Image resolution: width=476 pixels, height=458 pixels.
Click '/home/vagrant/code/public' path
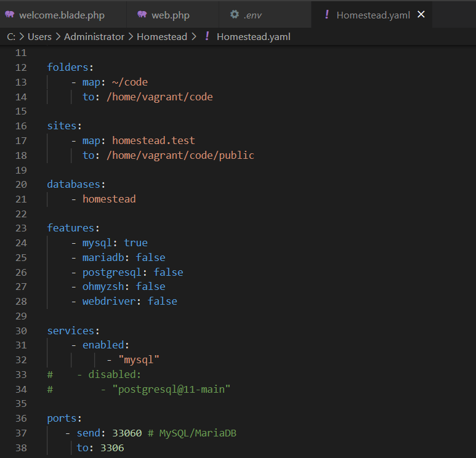pyautogui.click(x=180, y=156)
